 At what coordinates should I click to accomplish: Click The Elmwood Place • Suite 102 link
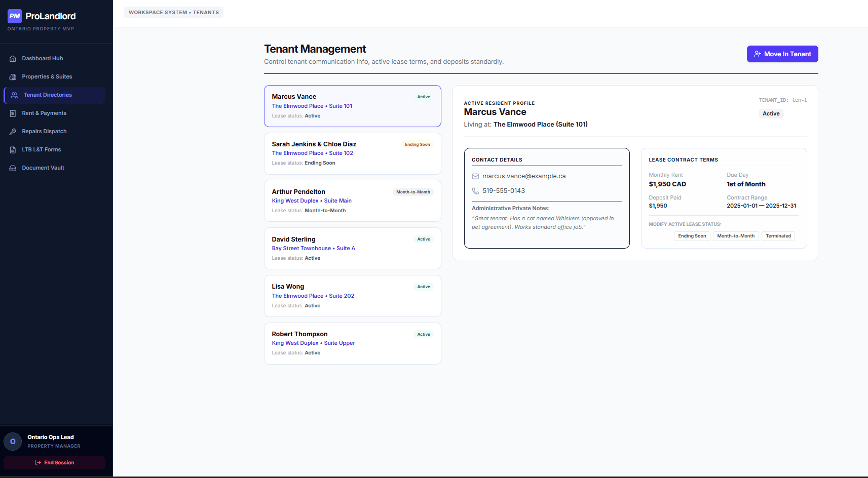[x=313, y=153]
